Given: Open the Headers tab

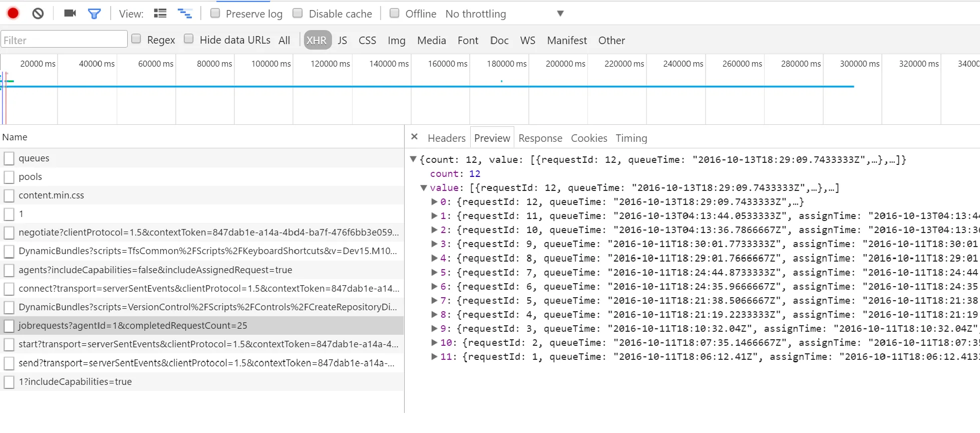Looking at the screenshot, I should tap(446, 138).
